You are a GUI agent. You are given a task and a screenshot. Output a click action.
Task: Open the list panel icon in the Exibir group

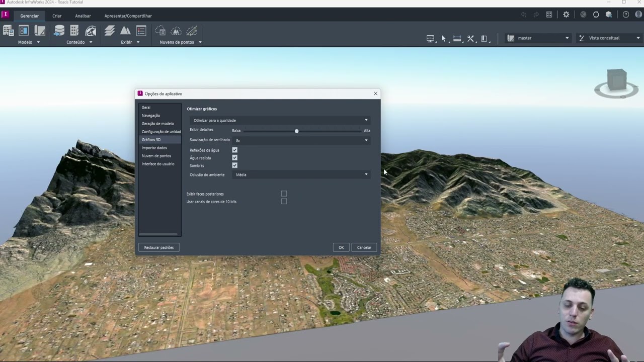tap(141, 31)
